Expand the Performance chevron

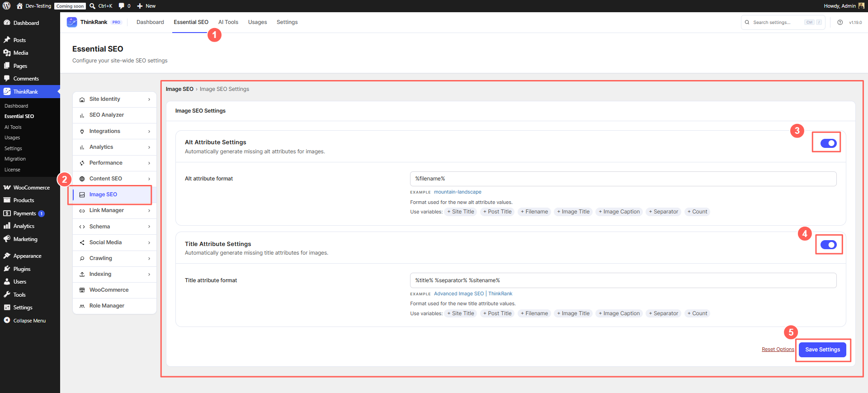click(149, 163)
